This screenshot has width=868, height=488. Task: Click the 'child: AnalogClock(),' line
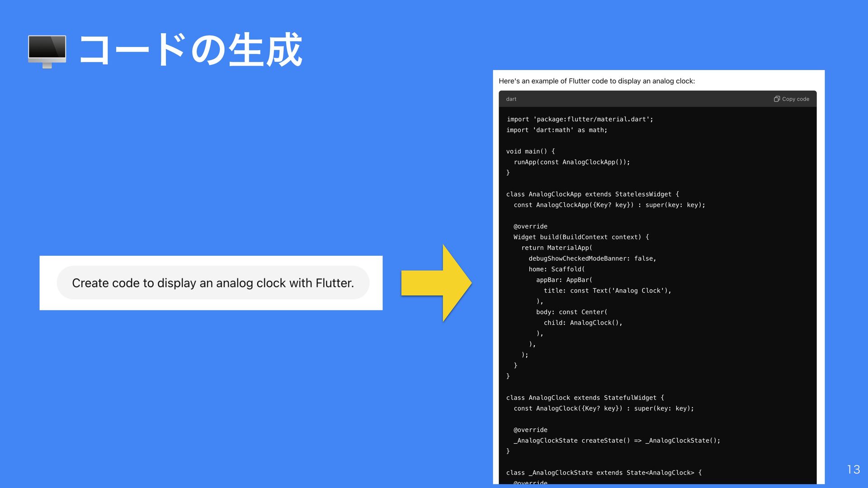pyautogui.click(x=583, y=323)
